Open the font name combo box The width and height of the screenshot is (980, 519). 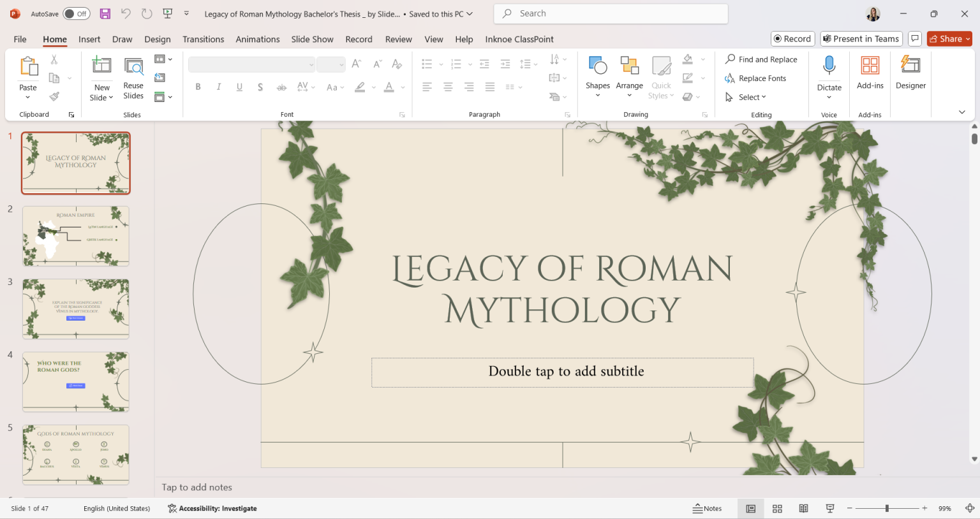point(251,64)
